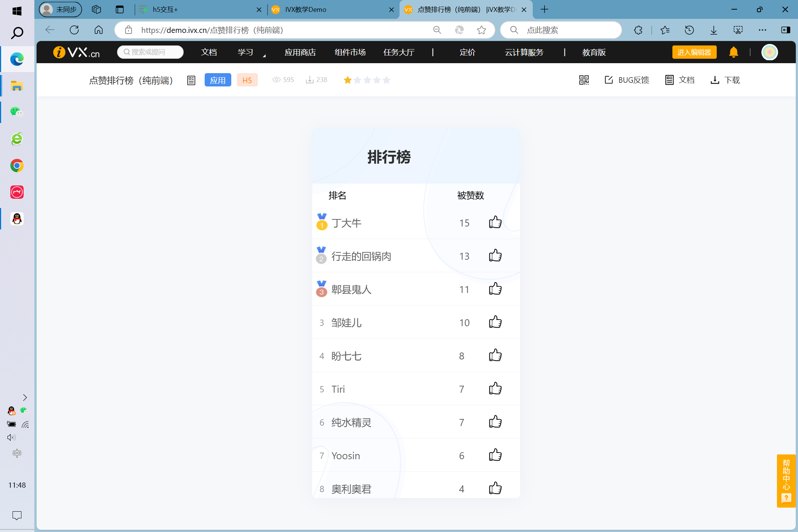Click the notification bell icon

(733, 52)
